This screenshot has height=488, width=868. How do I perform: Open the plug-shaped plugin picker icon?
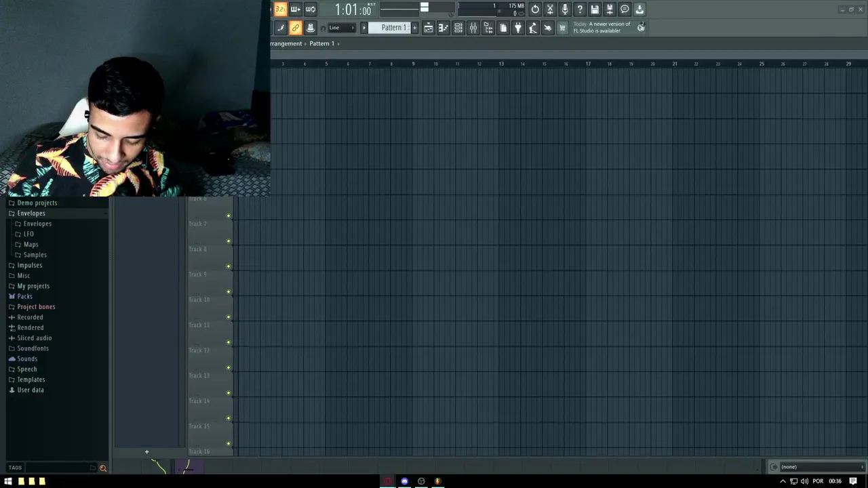(517, 28)
